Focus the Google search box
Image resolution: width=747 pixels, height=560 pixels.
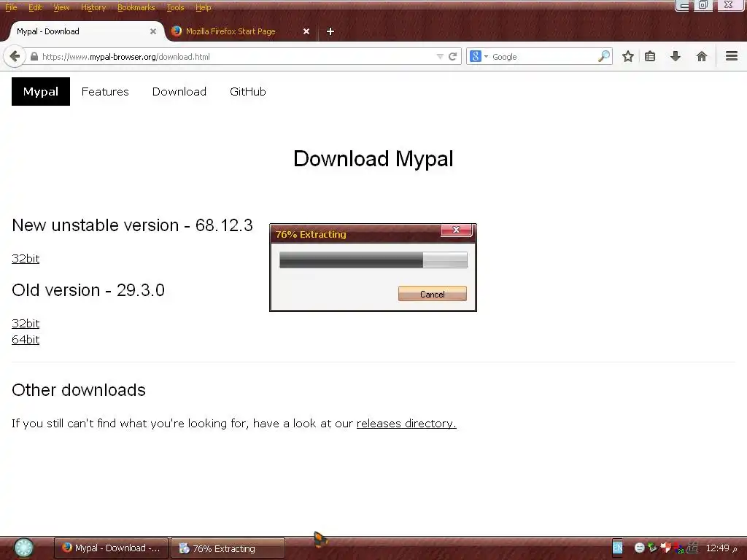543,57
